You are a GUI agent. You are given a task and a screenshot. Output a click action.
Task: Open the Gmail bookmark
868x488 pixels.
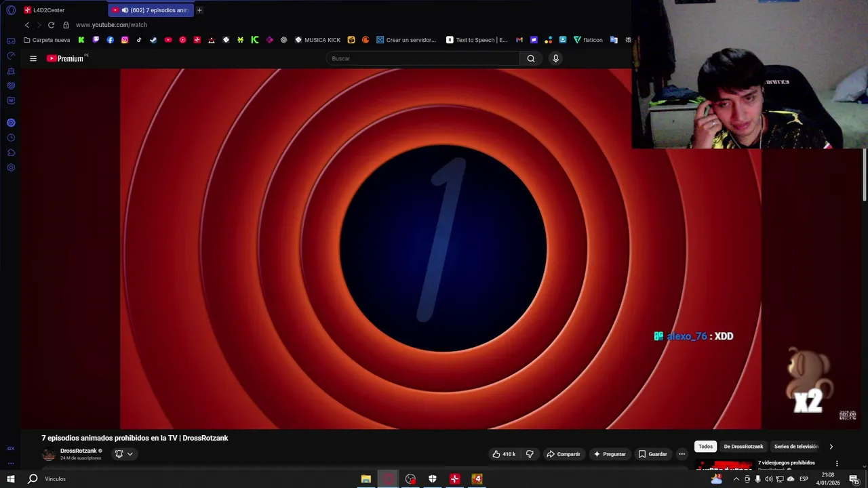(x=519, y=40)
